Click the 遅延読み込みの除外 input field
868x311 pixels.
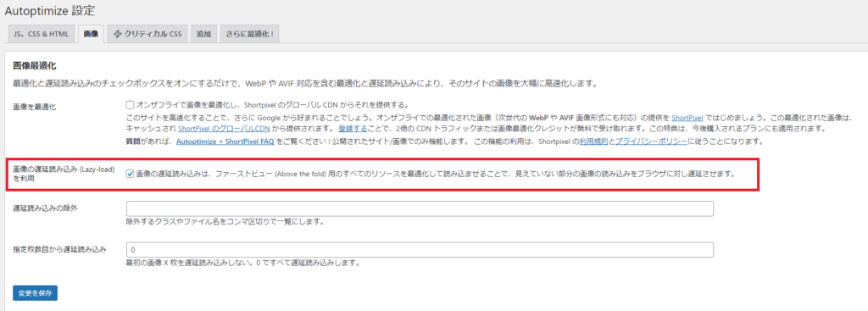(x=420, y=208)
